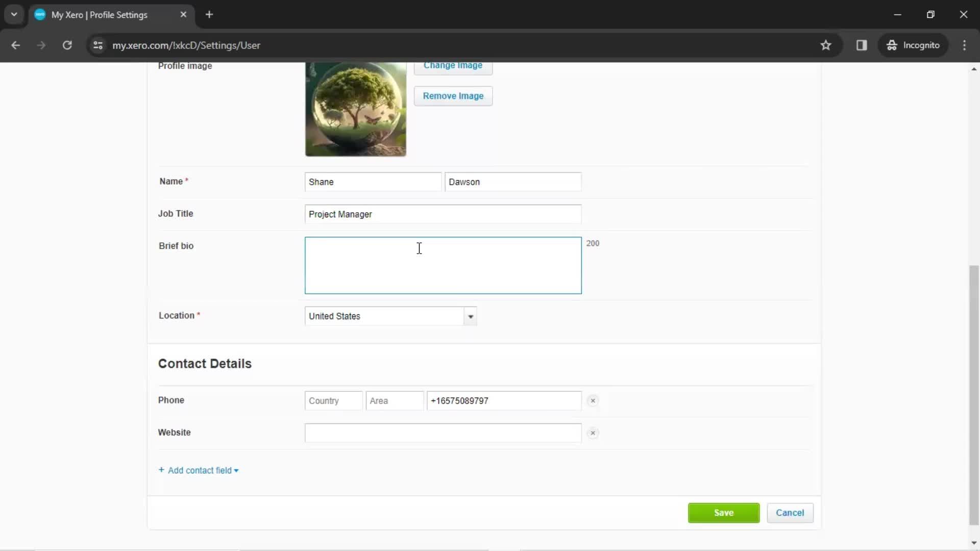Click inside the Brief bio text area
Image resolution: width=980 pixels, height=551 pixels.
tap(443, 265)
